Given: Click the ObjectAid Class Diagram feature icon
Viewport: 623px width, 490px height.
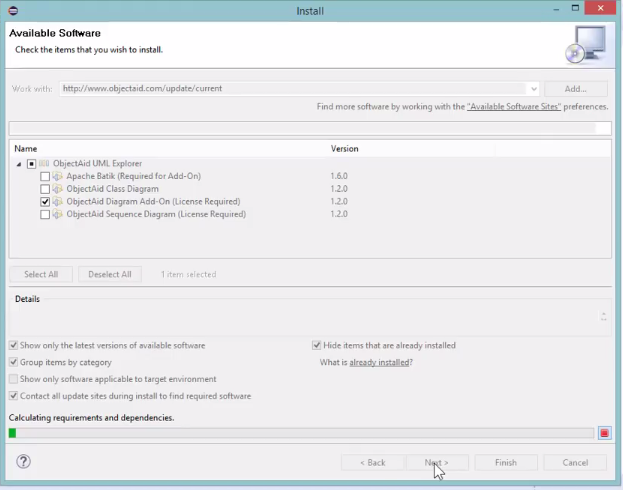Looking at the screenshot, I should tap(58, 189).
